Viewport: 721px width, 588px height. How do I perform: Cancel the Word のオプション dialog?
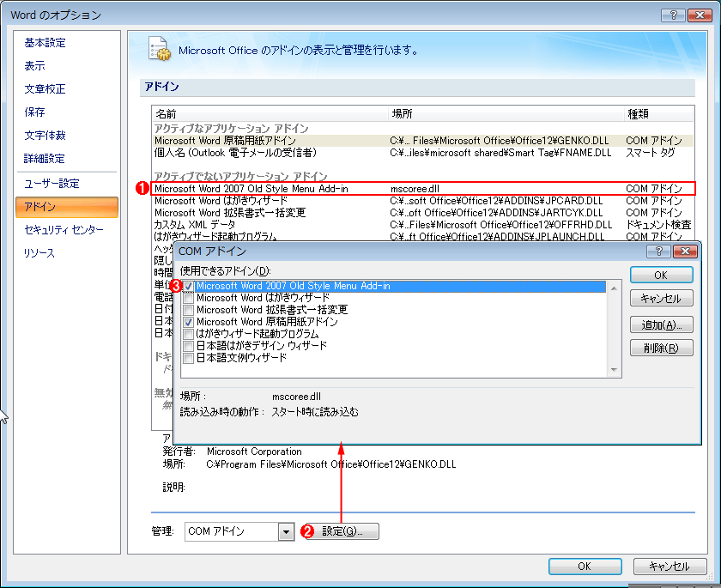point(669,567)
